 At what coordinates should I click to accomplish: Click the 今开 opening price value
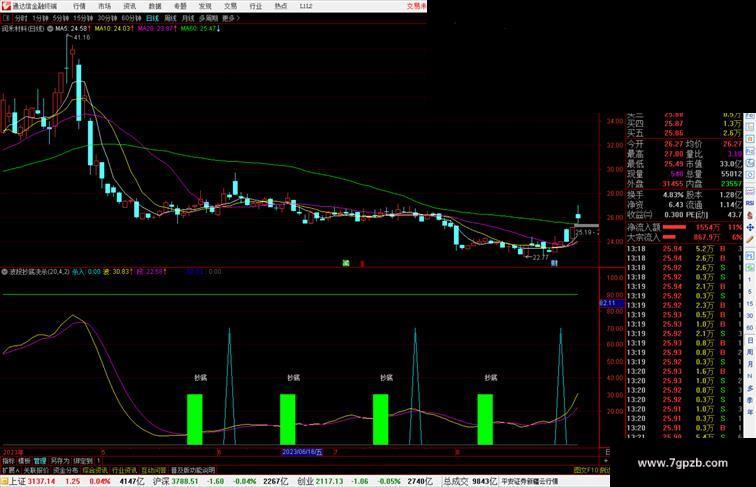coord(673,144)
